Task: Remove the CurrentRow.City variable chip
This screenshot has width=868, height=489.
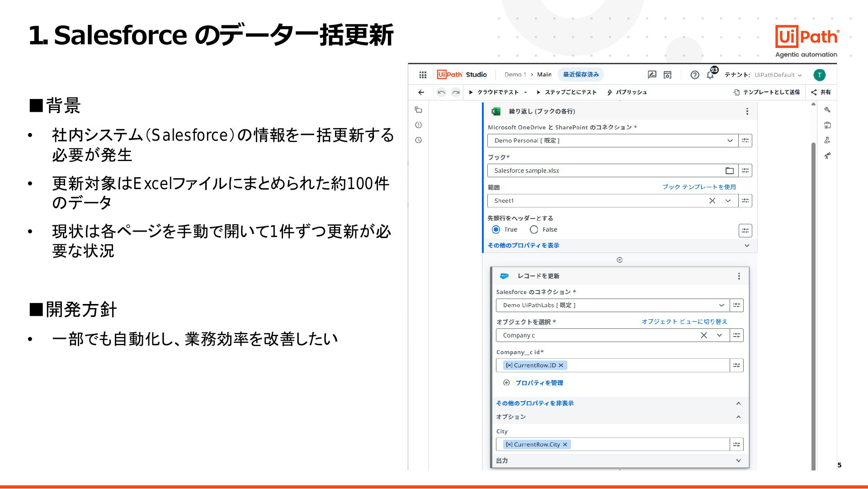Action: tap(565, 445)
